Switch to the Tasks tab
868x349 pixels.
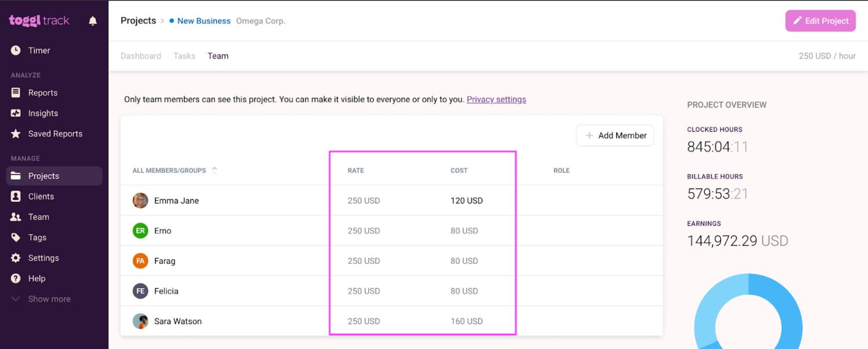coord(184,56)
